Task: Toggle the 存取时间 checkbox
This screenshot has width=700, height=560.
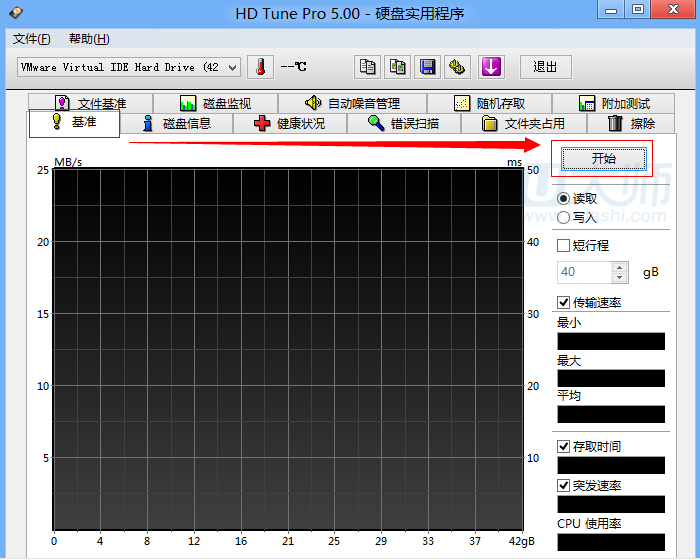Action: click(564, 446)
